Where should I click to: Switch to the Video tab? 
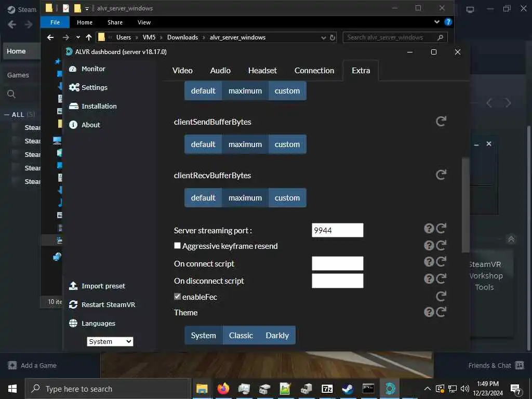(x=182, y=71)
